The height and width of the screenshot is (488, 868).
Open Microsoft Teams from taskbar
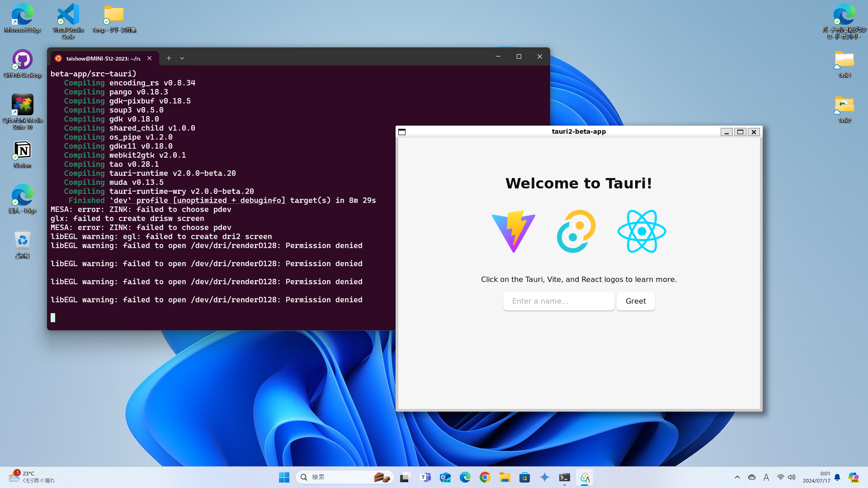tap(425, 477)
